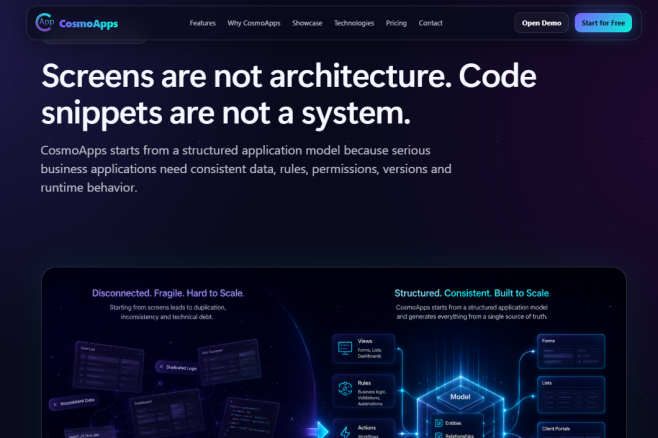Image resolution: width=658 pixels, height=438 pixels.
Task: Click the Lists preview card
Action: click(x=571, y=395)
